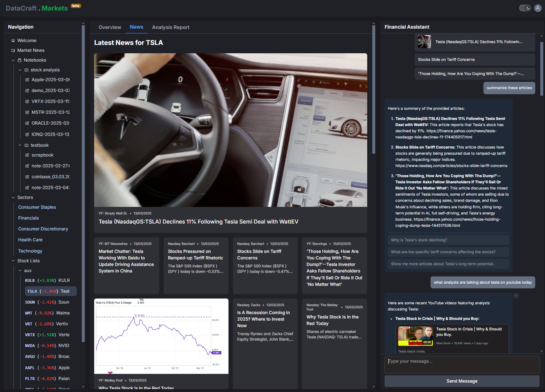This screenshot has height=392, width=545.
Task: Open attached Stocks Slide chip in chat
Action: (x=475, y=59)
